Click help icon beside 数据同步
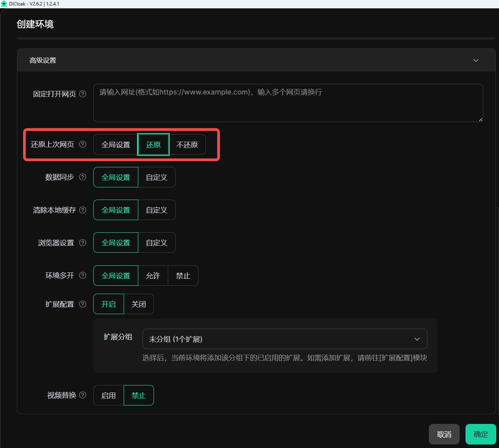This screenshot has height=448, width=499. 83,177
